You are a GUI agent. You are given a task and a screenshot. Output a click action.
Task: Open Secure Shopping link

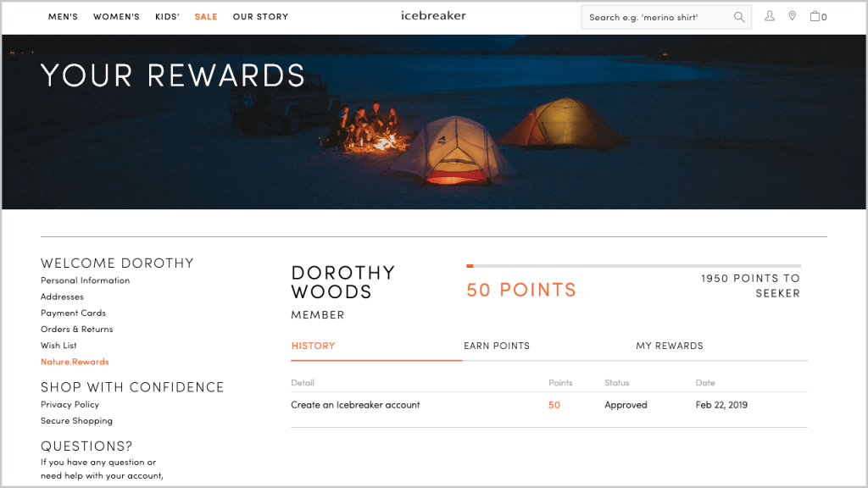coord(76,420)
